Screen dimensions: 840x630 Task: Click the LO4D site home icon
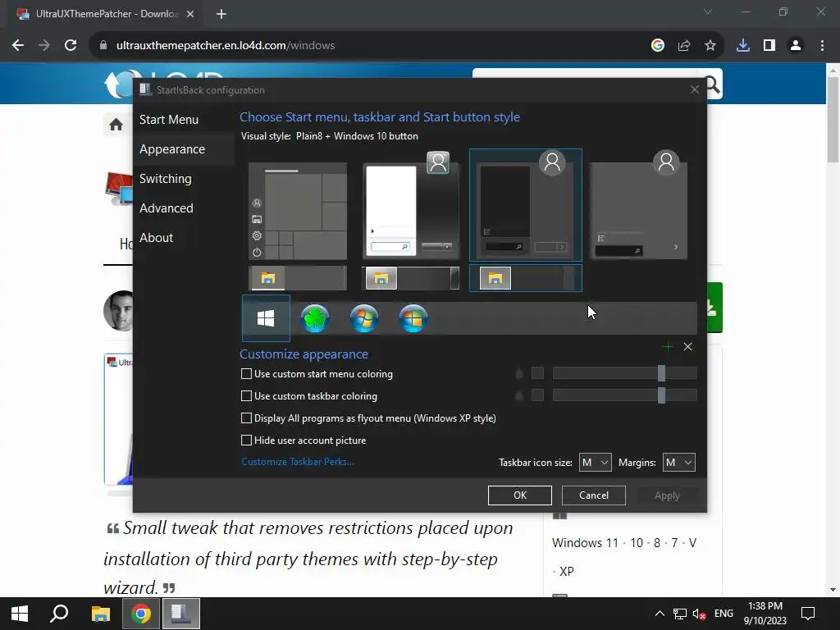(116, 125)
